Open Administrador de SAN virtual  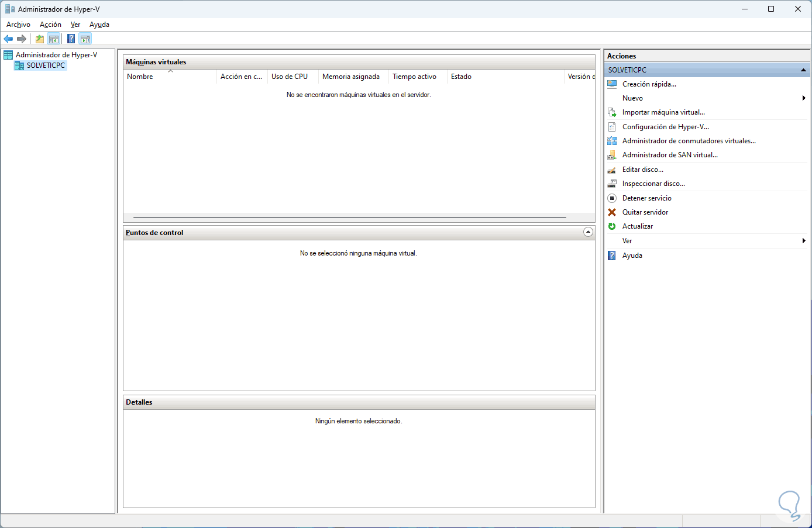click(670, 155)
